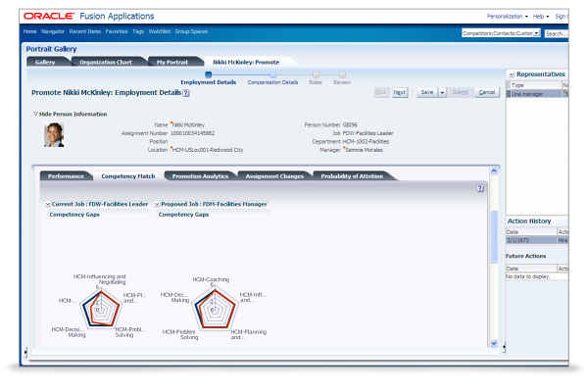Click the Oracle logo
The image size is (588, 392).
pos(49,16)
